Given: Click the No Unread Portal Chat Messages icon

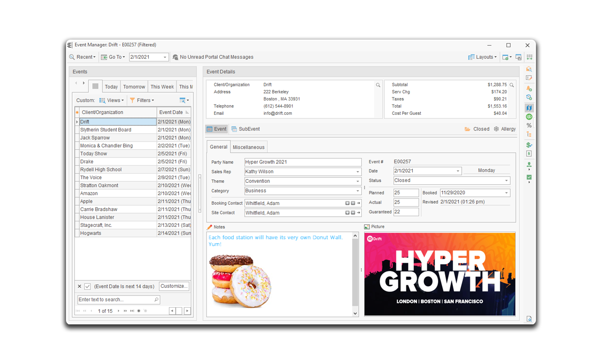Looking at the screenshot, I should tap(176, 57).
